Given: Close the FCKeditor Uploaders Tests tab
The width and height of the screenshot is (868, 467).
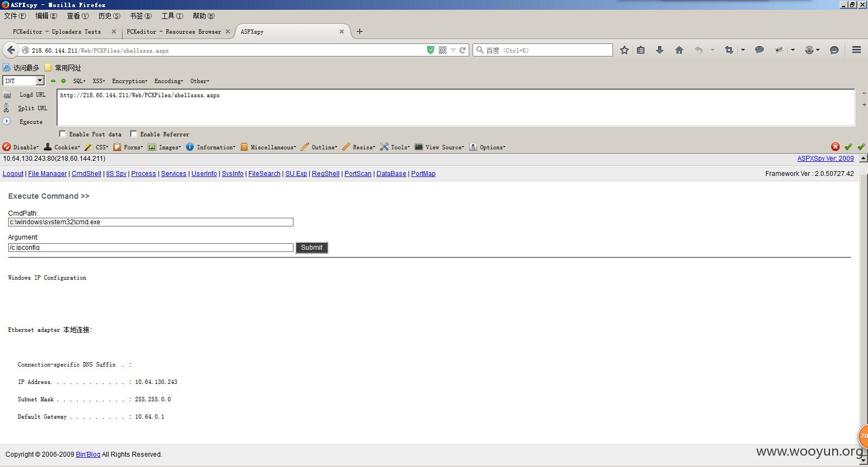Looking at the screenshot, I should (x=114, y=31).
